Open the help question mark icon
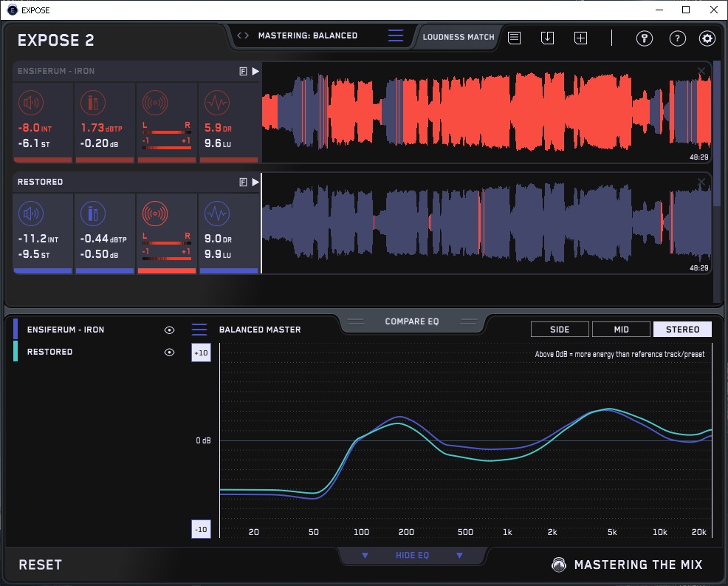This screenshot has width=728, height=586. point(676,38)
